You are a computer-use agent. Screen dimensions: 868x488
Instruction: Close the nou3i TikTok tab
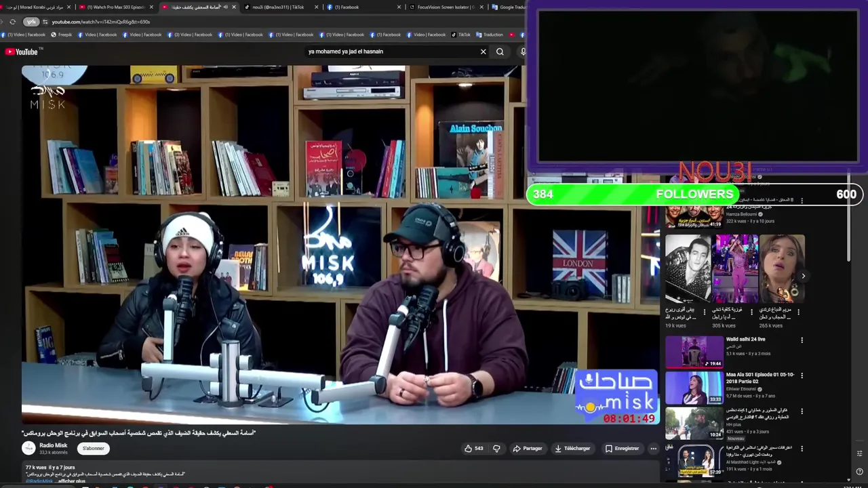[x=316, y=7]
